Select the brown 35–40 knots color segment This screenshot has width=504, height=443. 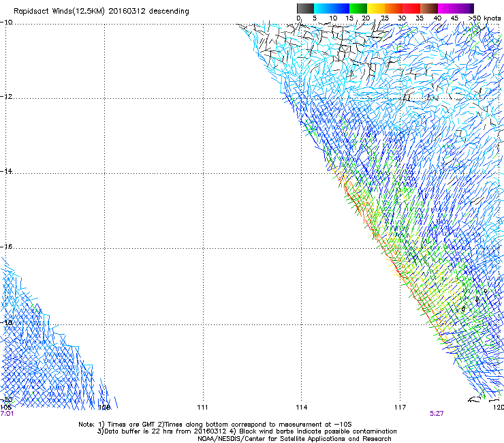429,8
